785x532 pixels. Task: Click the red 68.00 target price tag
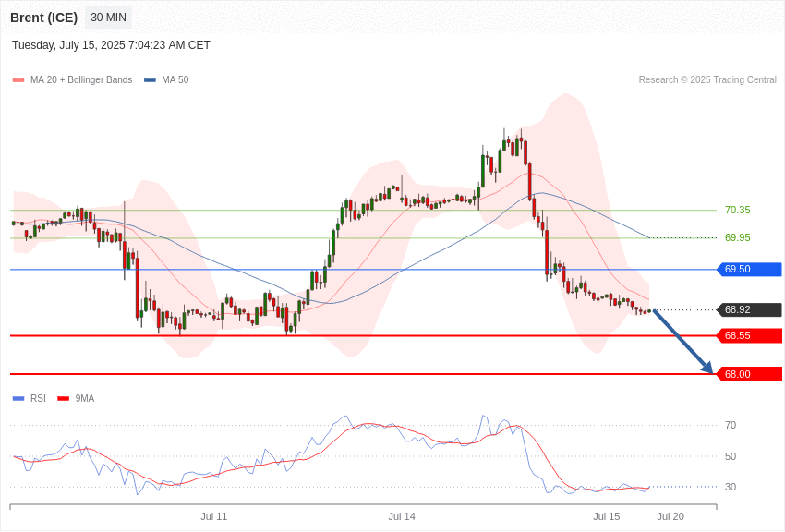click(x=750, y=374)
